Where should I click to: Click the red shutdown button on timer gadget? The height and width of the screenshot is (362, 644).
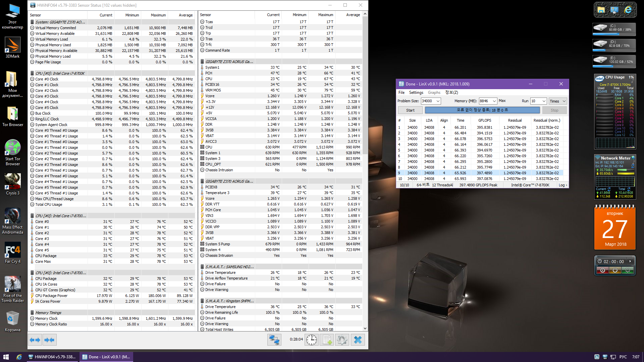point(603,270)
